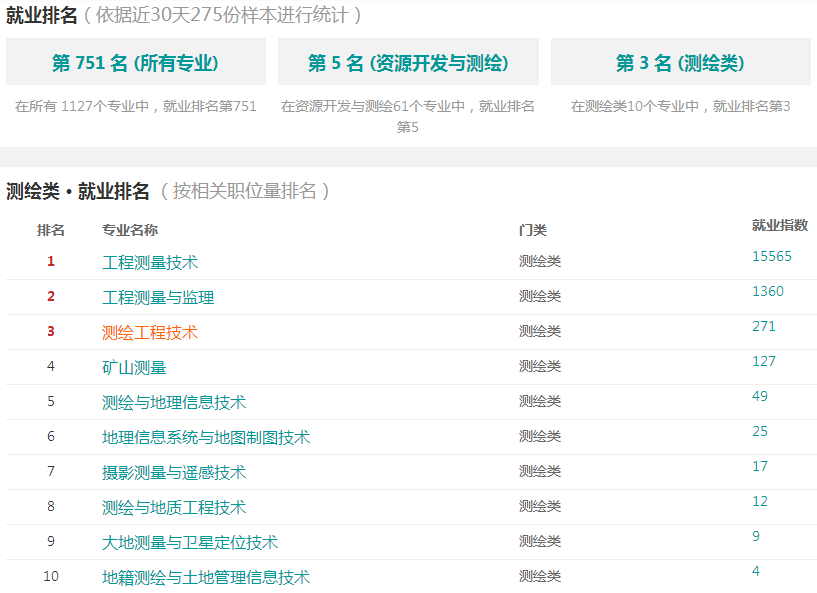
Task: Open the 工程测量与监理 major link
Action: pyautogui.click(x=158, y=298)
